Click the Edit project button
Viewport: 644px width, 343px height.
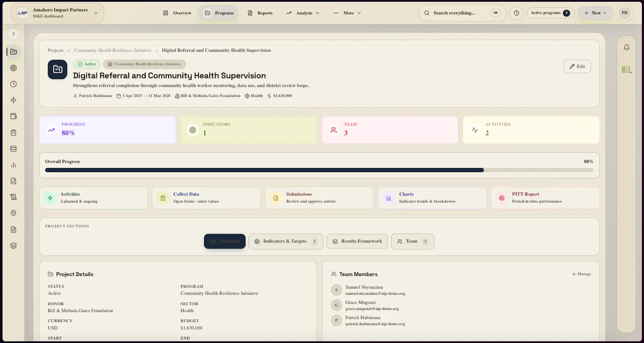click(577, 67)
